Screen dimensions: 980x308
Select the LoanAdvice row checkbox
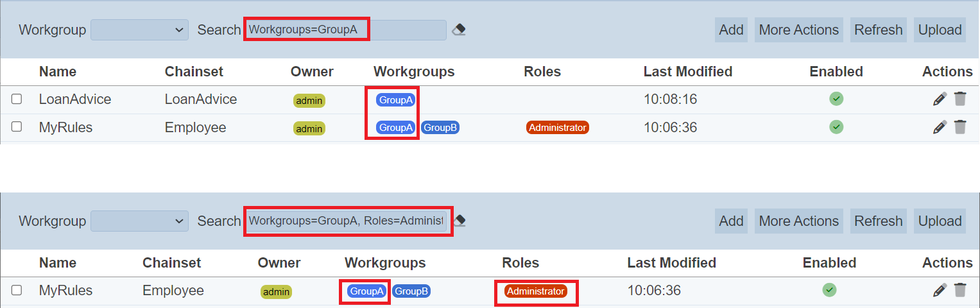17,99
